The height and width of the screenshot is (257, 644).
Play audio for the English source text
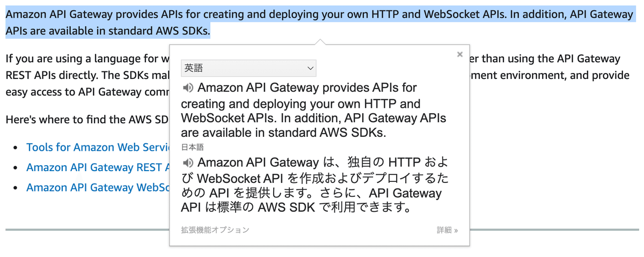click(x=188, y=87)
